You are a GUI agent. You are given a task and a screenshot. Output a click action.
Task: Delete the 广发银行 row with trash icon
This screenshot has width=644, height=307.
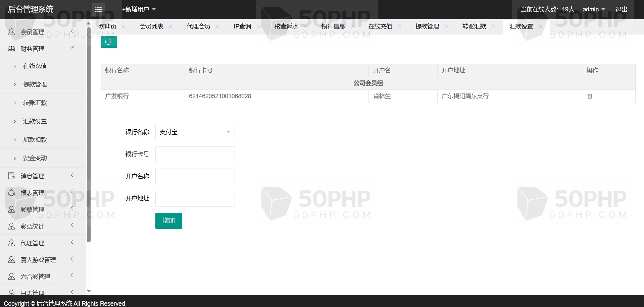click(x=590, y=96)
